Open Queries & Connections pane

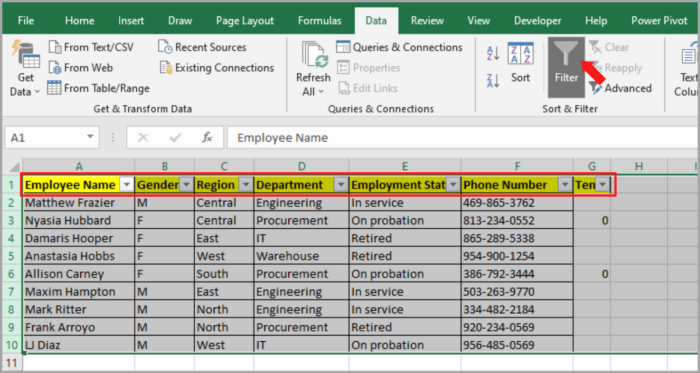pyautogui.click(x=399, y=47)
